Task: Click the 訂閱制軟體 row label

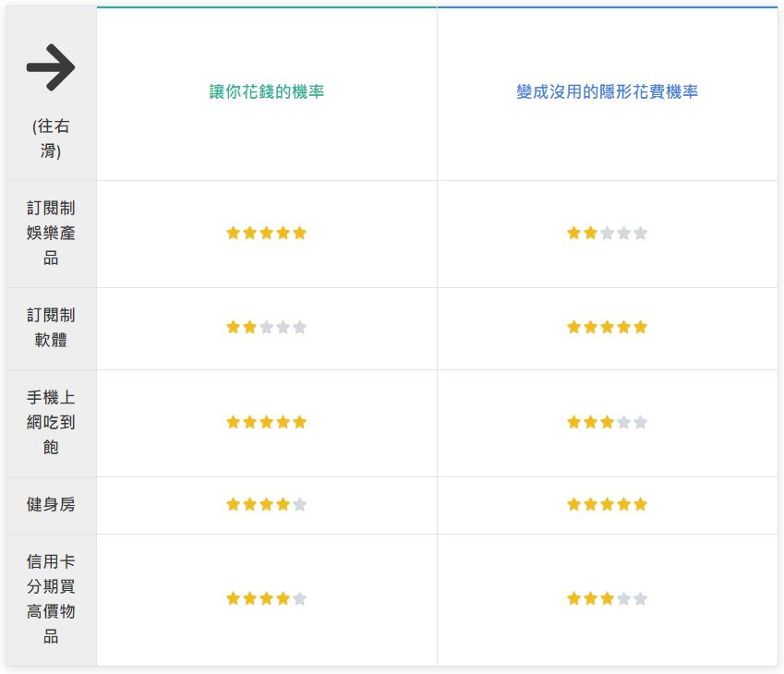Action: [51, 328]
